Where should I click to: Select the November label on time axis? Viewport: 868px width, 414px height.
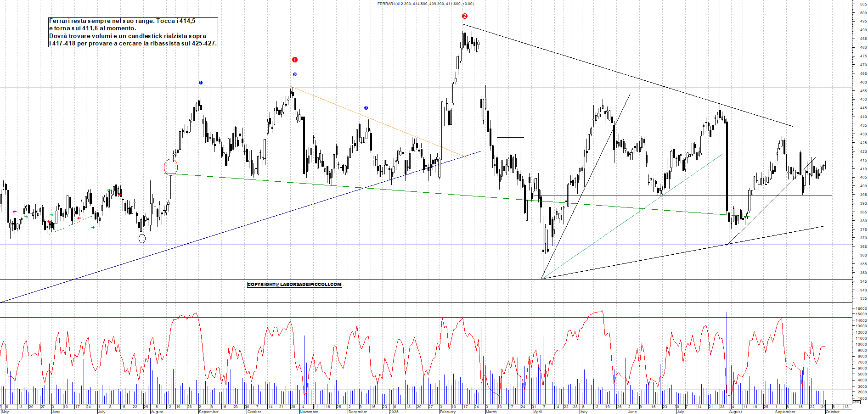309,412
